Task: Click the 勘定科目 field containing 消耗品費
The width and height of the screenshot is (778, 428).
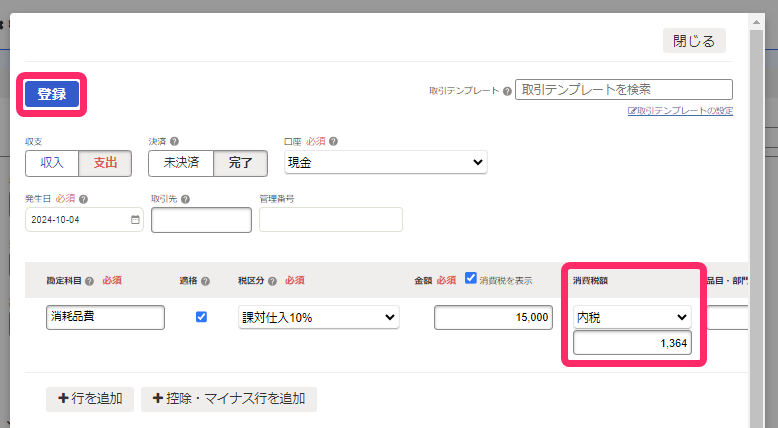Action: click(x=105, y=317)
